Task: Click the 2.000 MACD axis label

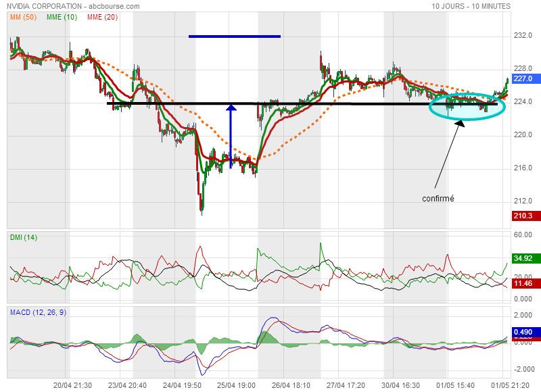Action: pos(523,315)
